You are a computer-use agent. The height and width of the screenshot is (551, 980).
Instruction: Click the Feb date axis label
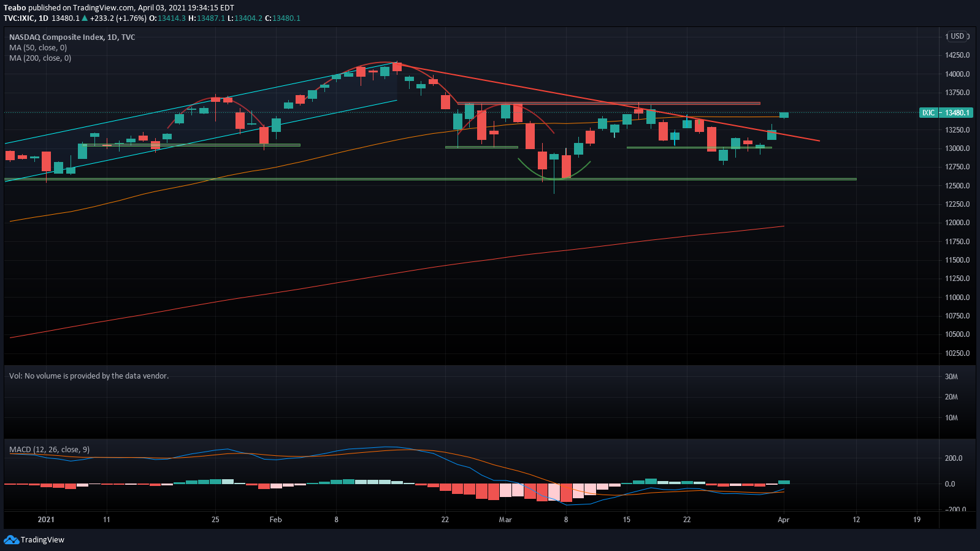pyautogui.click(x=276, y=520)
